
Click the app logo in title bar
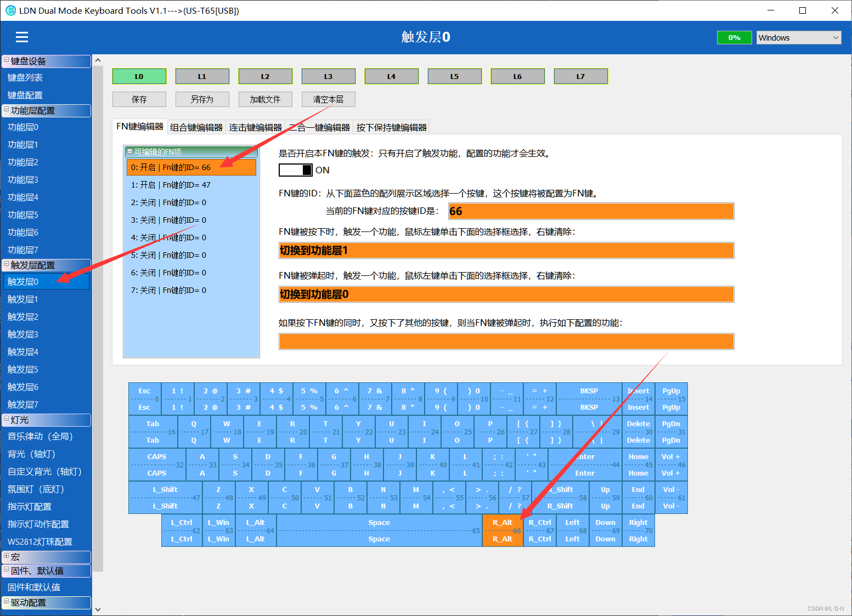click(x=10, y=10)
